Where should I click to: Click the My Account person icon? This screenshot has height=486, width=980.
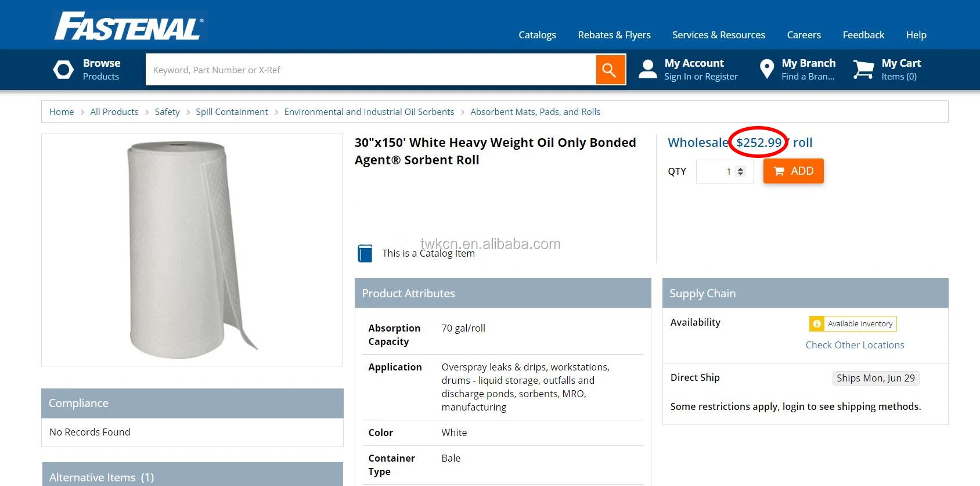pyautogui.click(x=647, y=69)
